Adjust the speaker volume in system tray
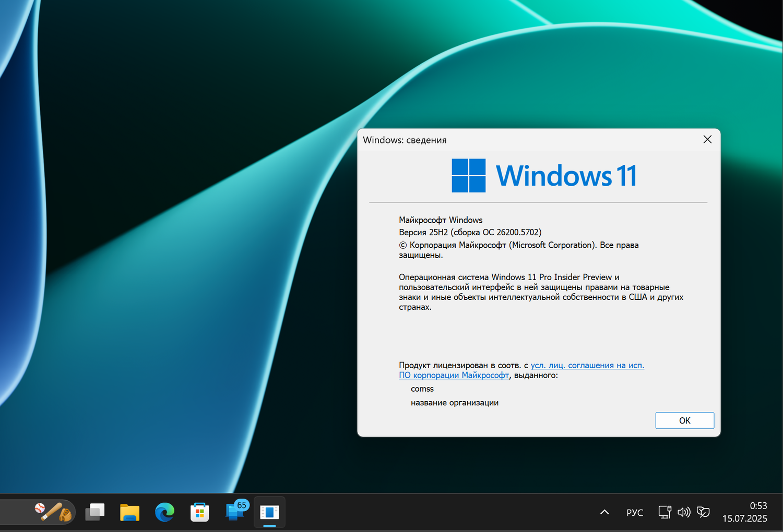783x532 pixels. pos(684,512)
